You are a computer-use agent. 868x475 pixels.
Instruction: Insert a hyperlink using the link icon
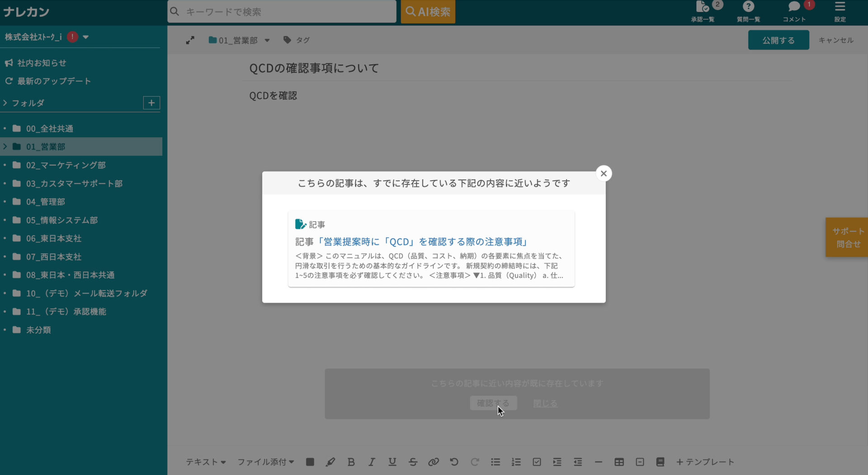point(433,462)
